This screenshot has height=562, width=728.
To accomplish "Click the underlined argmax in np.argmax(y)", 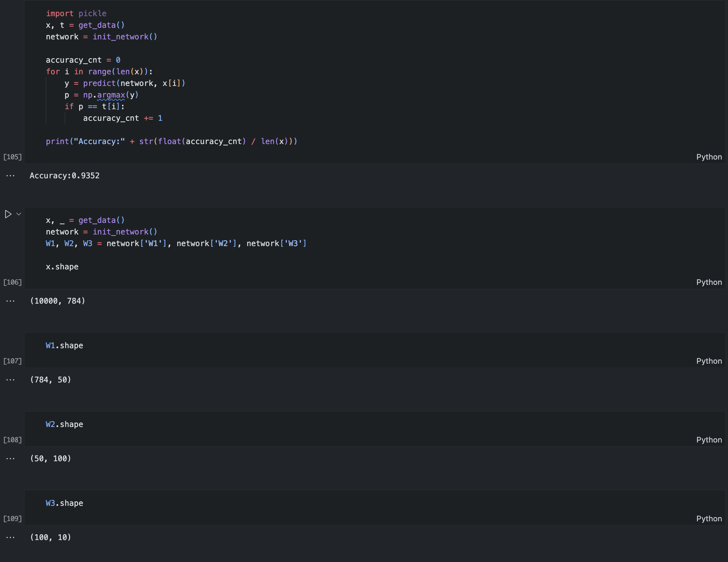I will [111, 95].
